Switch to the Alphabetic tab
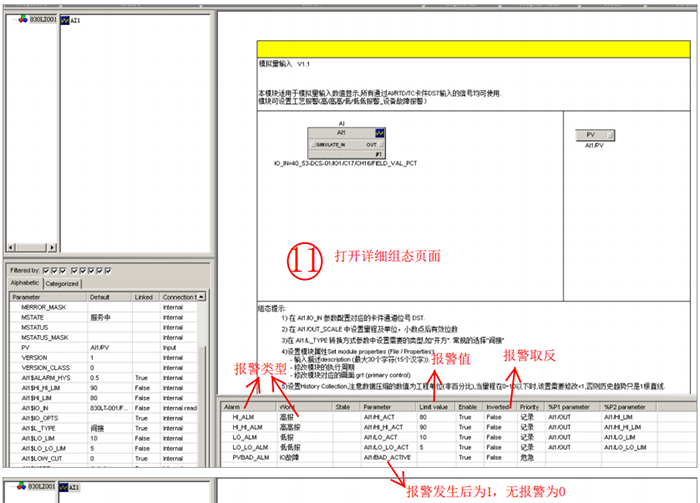This screenshot has height=503, width=700. [x=25, y=283]
